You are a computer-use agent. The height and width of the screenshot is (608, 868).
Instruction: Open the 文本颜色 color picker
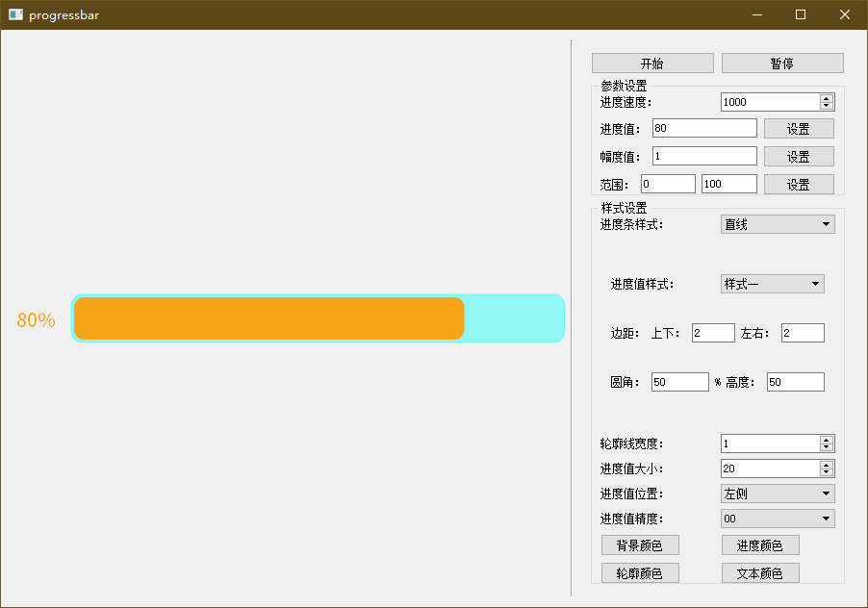(759, 572)
